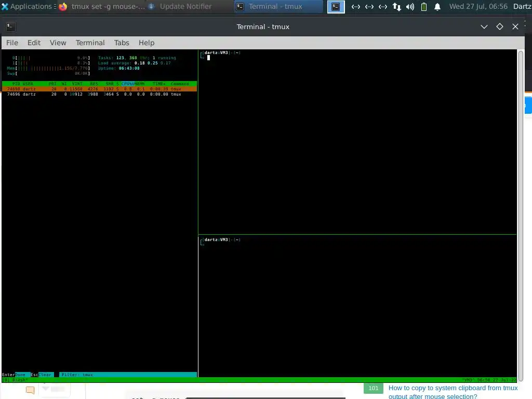Image resolution: width=532 pixels, height=399 pixels.
Task: Open the Help menu
Action: coord(147,43)
